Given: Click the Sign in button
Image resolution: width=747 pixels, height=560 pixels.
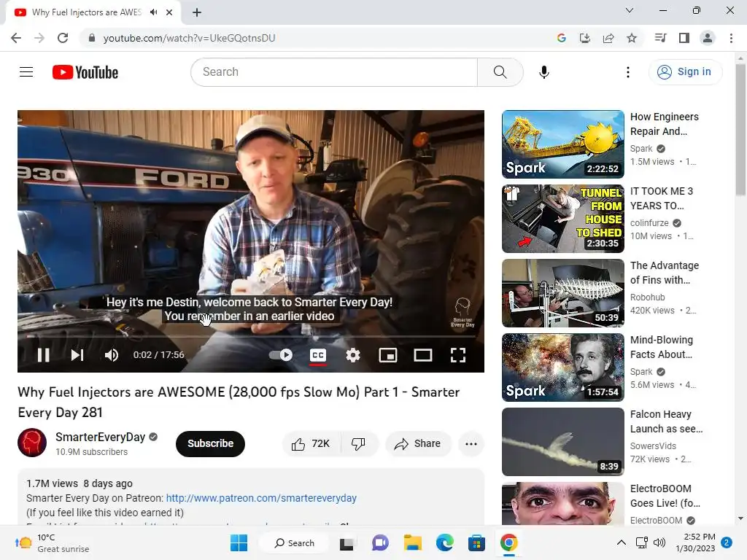Looking at the screenshot, I should (684, 72).
